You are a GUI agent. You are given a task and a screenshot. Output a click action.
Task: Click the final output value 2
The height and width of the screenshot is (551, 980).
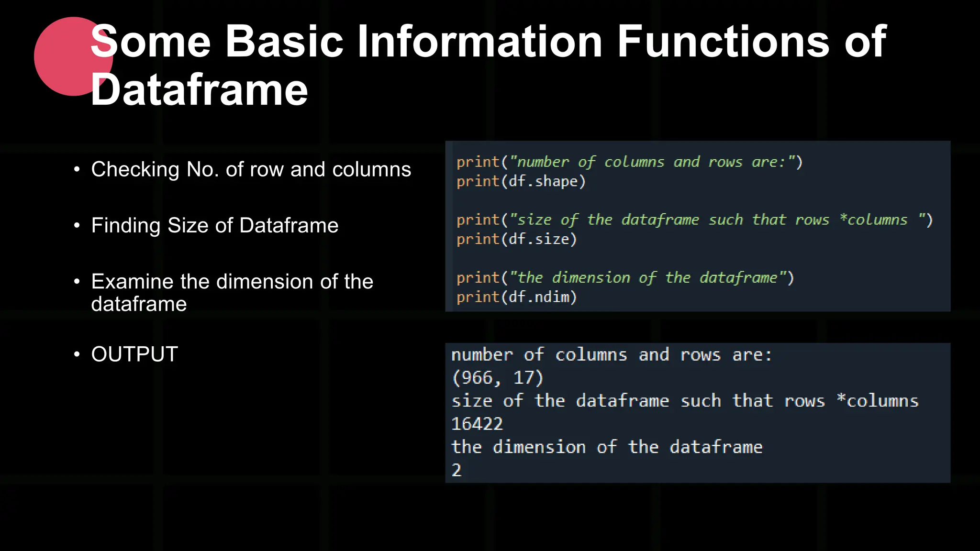tap(457, 470)
